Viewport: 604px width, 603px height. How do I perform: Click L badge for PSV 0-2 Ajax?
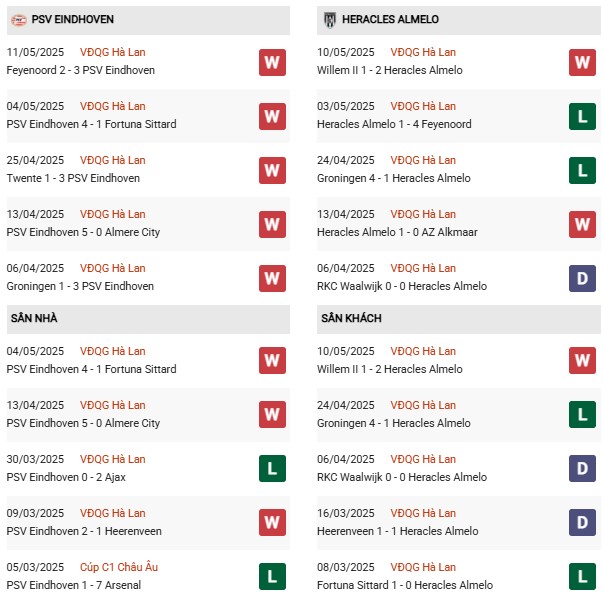pos(272,469)
